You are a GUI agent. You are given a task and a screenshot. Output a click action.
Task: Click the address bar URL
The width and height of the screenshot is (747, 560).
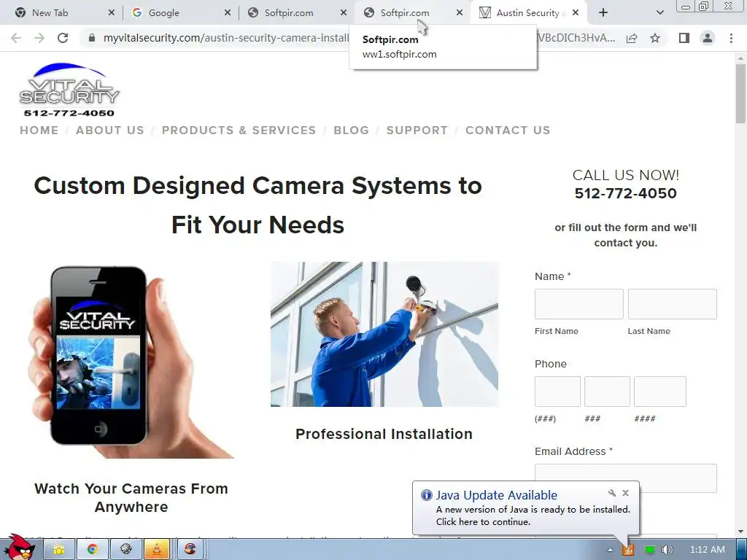coord(226,38)
